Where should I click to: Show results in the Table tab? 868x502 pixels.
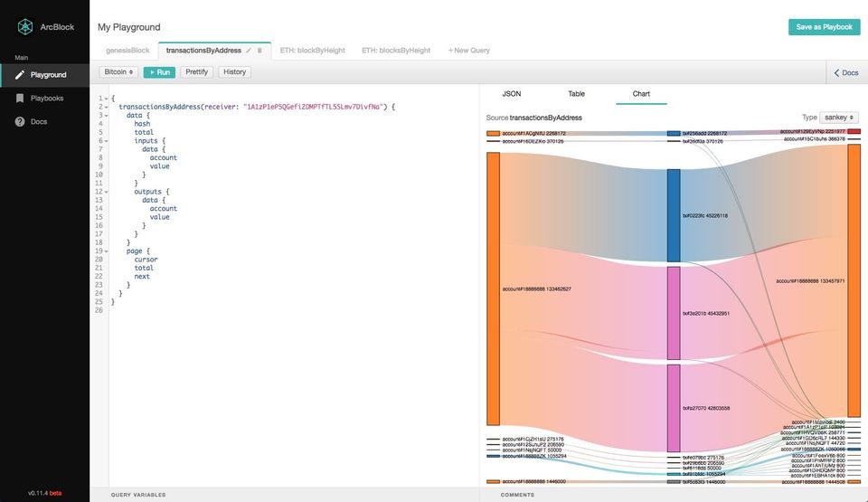[576, 94]
